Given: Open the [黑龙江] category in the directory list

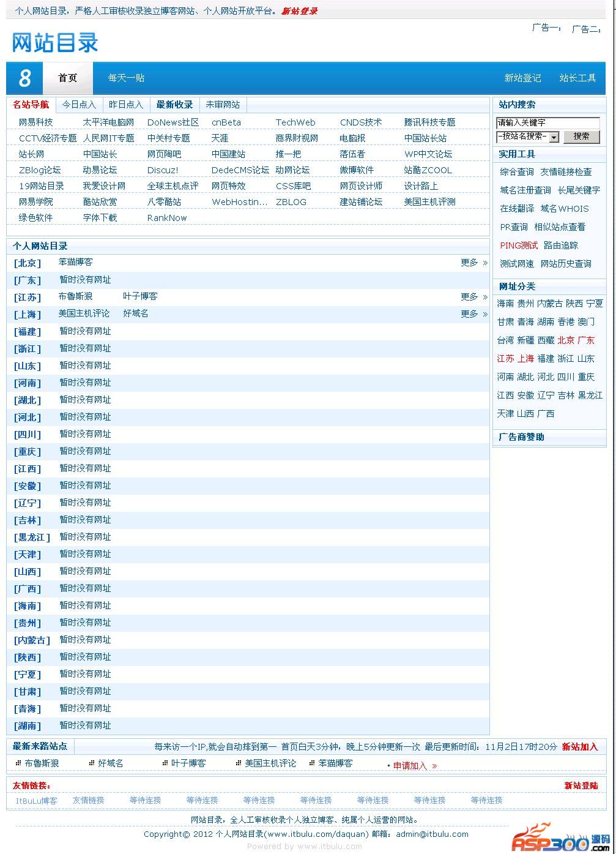Looking at the screenshot, I should click(x=32, y=537).
